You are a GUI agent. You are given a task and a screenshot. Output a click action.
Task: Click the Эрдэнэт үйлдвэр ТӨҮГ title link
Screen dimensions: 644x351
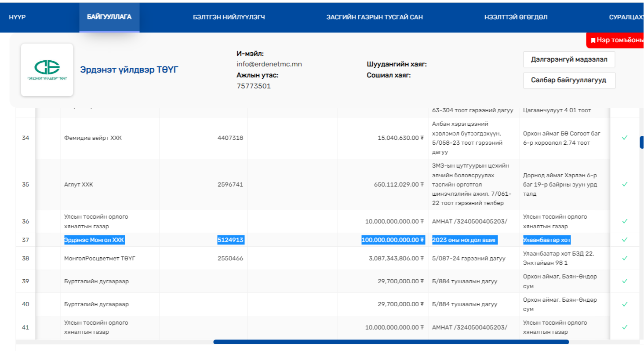(x=129, y=70)
